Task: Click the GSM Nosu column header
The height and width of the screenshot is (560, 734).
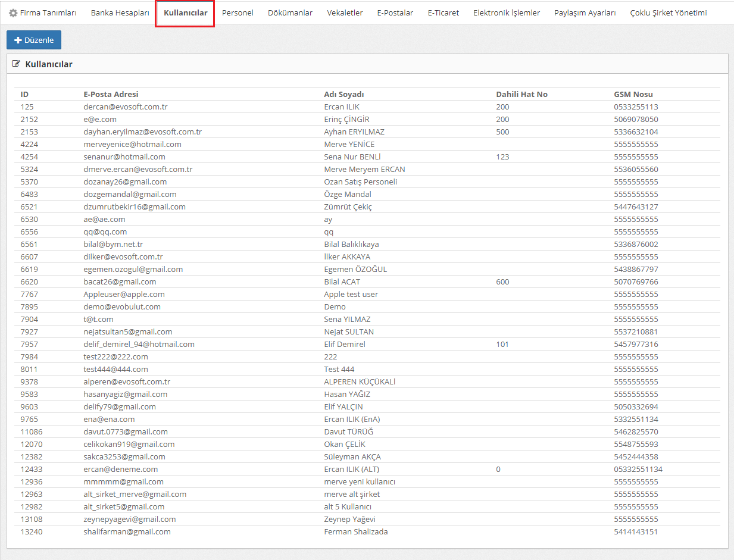Action: pyautogui.click(x=633, y=94)
